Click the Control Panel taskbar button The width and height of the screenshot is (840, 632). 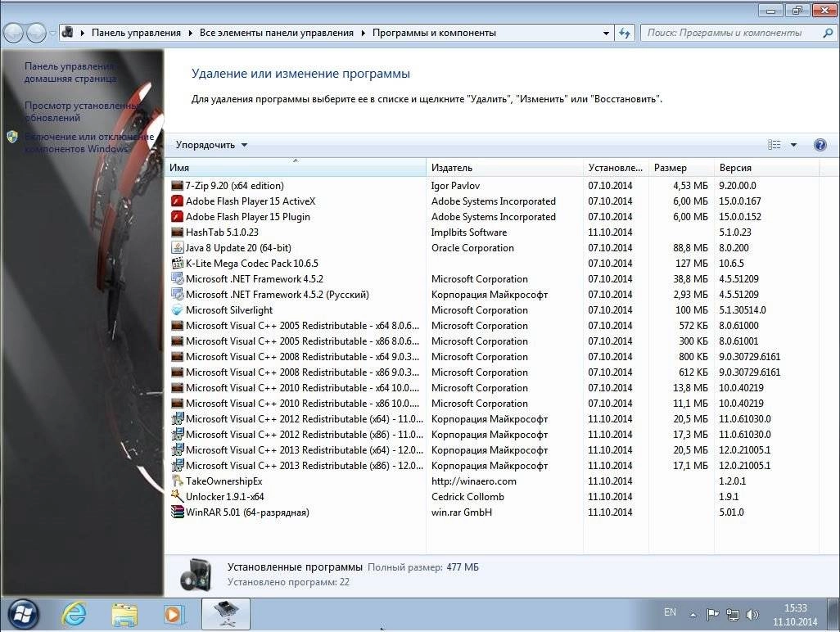pos(225,614)
